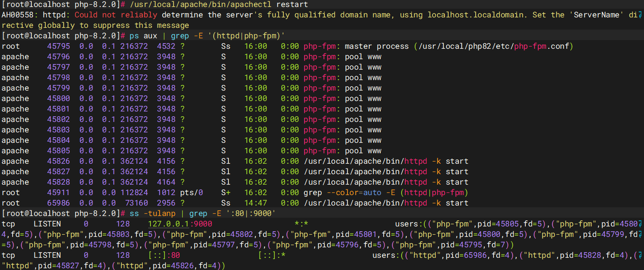
Task: Click PID 45800 in process list
Action: [58, 98]
